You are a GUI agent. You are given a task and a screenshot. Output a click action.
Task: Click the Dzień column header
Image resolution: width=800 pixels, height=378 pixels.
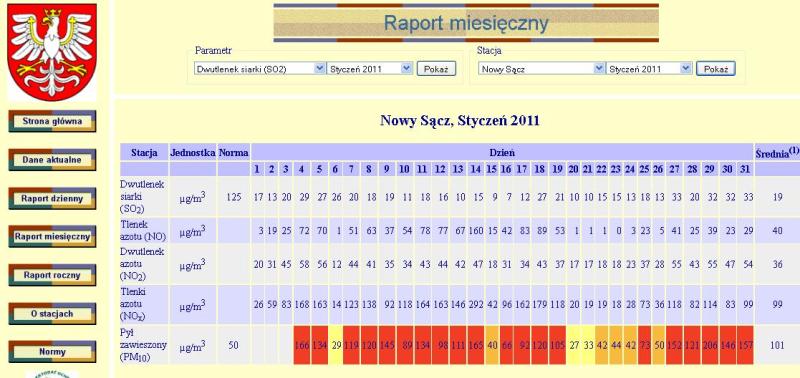(503, 152)
